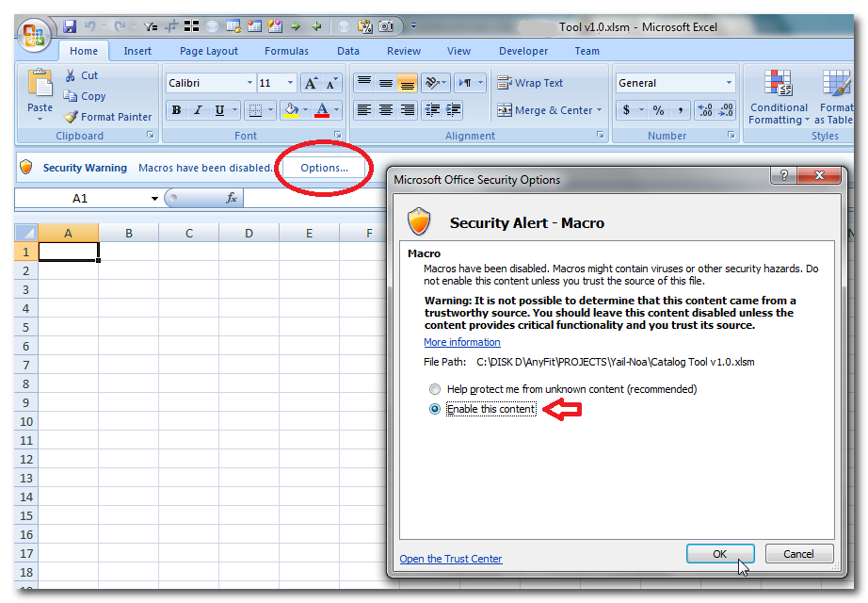
Task: Open the General number format dropdown
Action: 729,82
